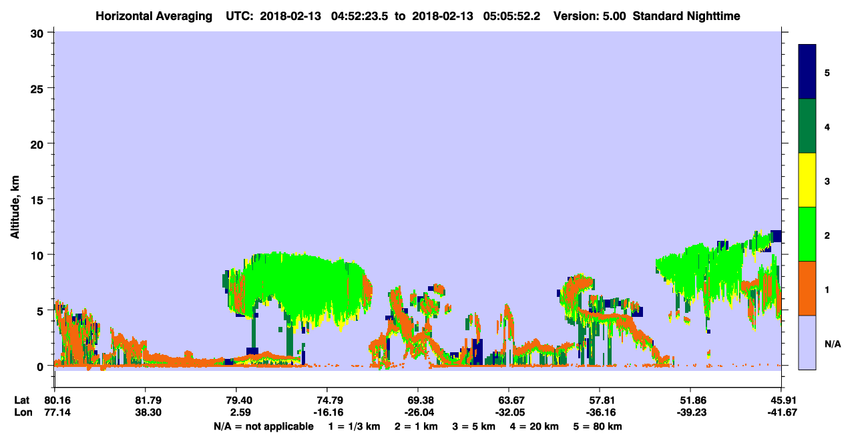Click the 'Lat' axis row label

21,400
